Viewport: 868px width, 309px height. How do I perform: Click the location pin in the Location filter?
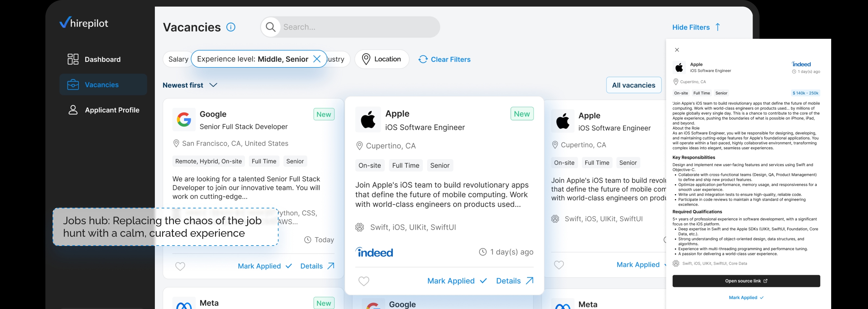coord(366,59)
